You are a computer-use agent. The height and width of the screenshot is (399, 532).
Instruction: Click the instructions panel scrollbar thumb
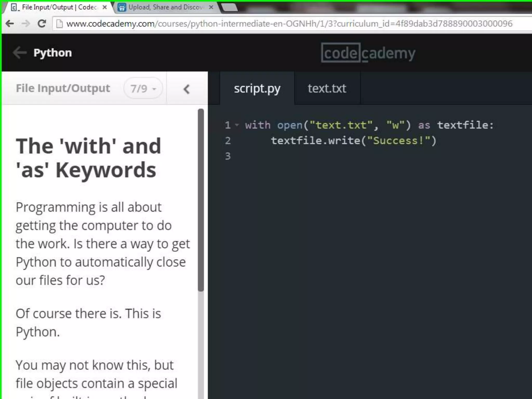click(x=201, y=200)
